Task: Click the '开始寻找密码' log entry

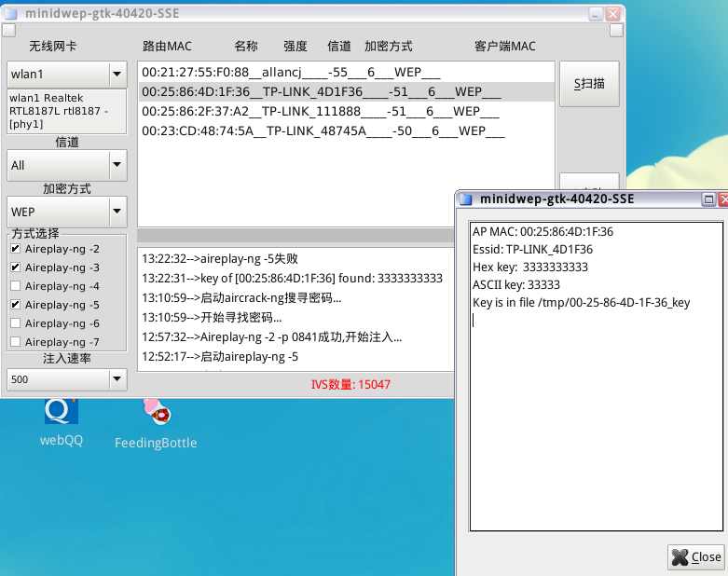Action: tap(212, 318)
